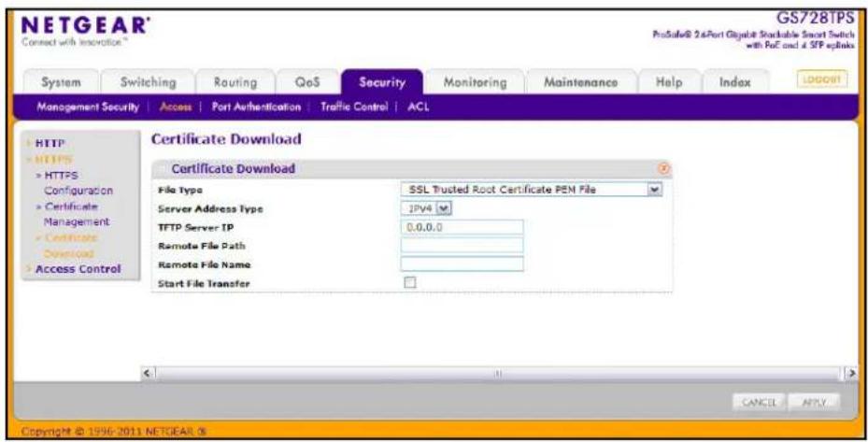
Task: Open the Maintenance tab
Action: click(x=581, y=82)
